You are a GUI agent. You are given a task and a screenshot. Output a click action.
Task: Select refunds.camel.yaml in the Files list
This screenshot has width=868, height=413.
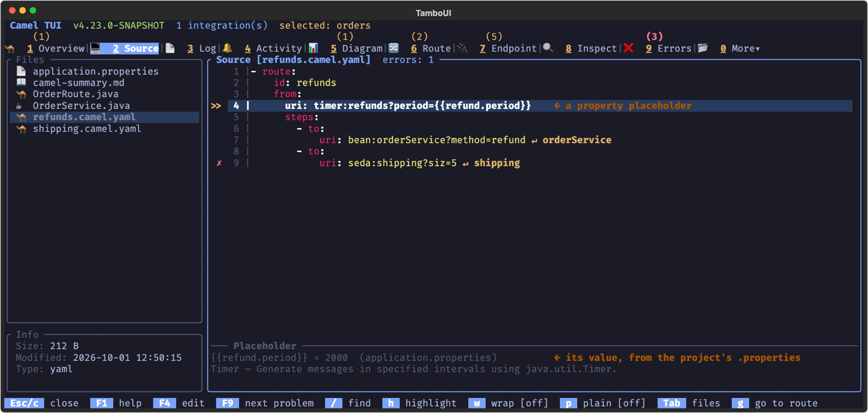pyautogui.click(x=84, y=117)
